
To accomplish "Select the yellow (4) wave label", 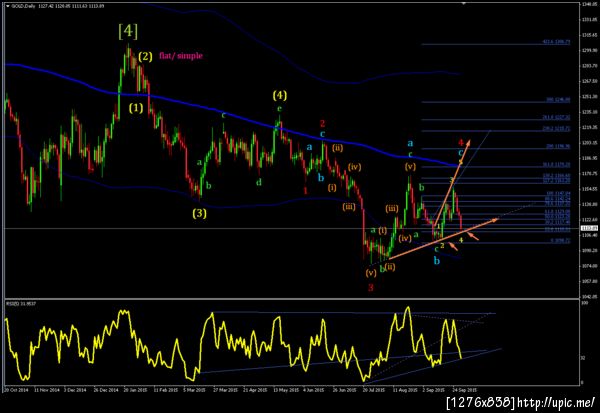I will click(280, 95).
